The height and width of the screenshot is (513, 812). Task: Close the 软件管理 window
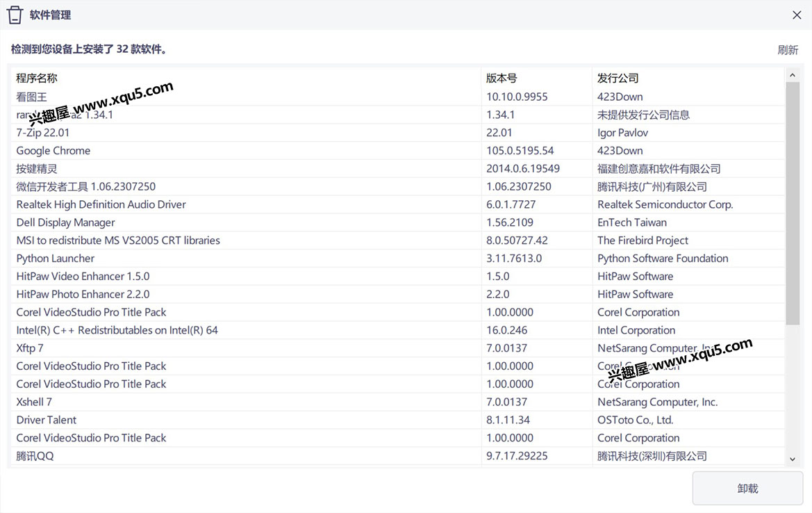[x=797, y=15]
